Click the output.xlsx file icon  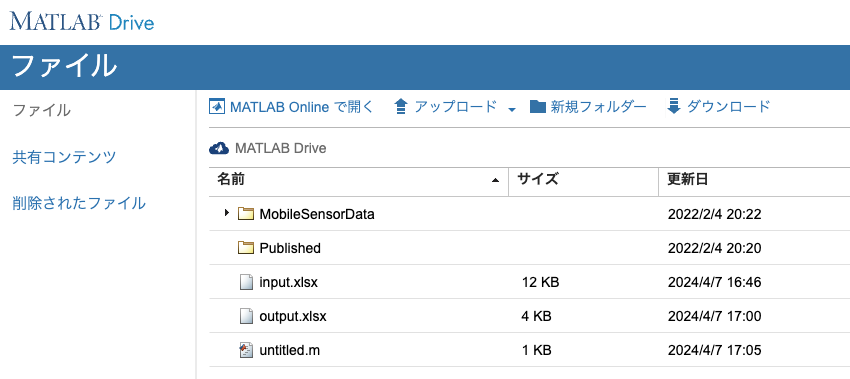pyautogui.click(x=246, y=316)
